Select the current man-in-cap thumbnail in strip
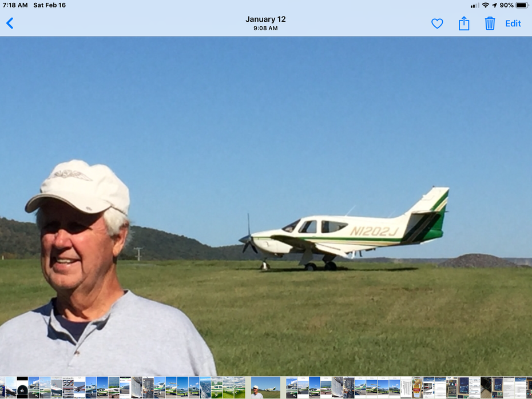This screenshot has height=399, width=532. [265, 387]
